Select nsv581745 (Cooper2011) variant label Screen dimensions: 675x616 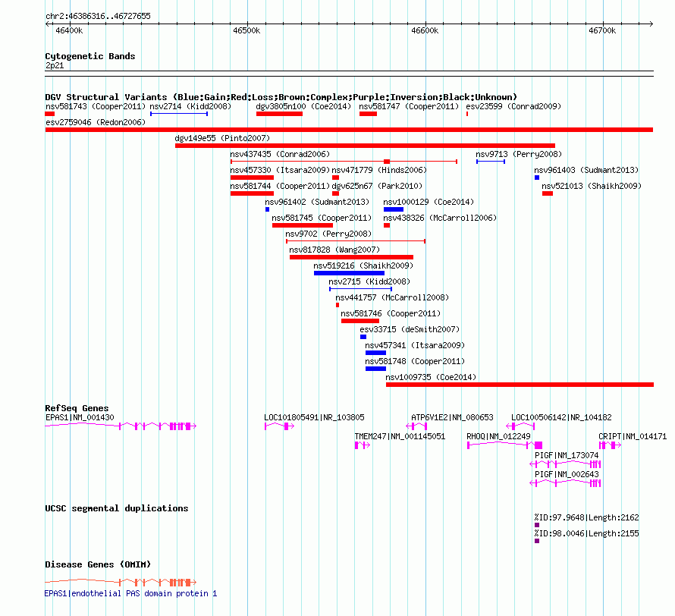322,218
